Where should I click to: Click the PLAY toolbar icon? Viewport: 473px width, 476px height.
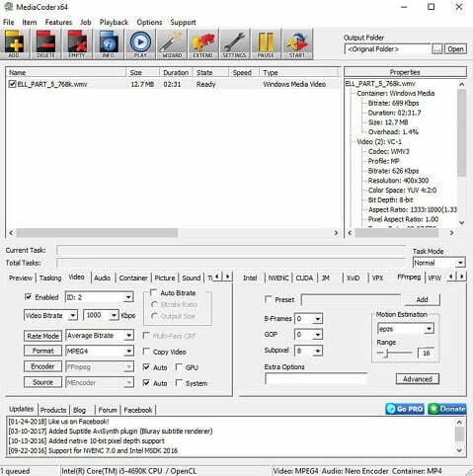click(x=140, y=43)
